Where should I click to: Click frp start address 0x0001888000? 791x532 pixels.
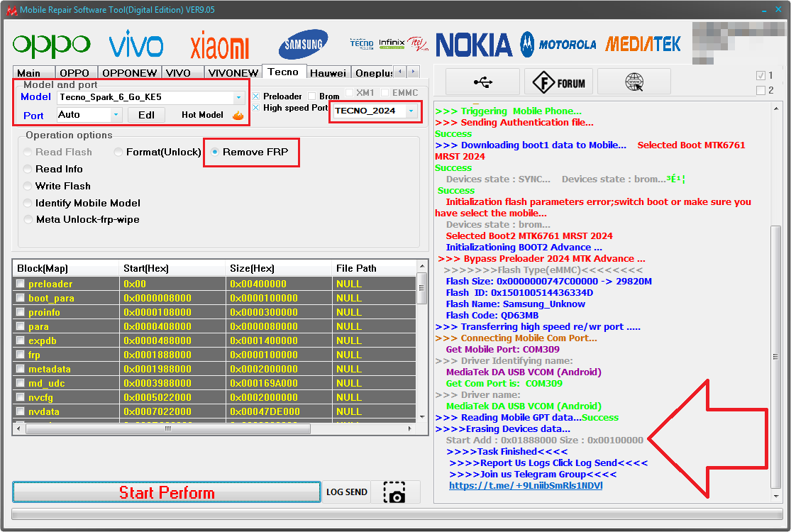(157, 355)
